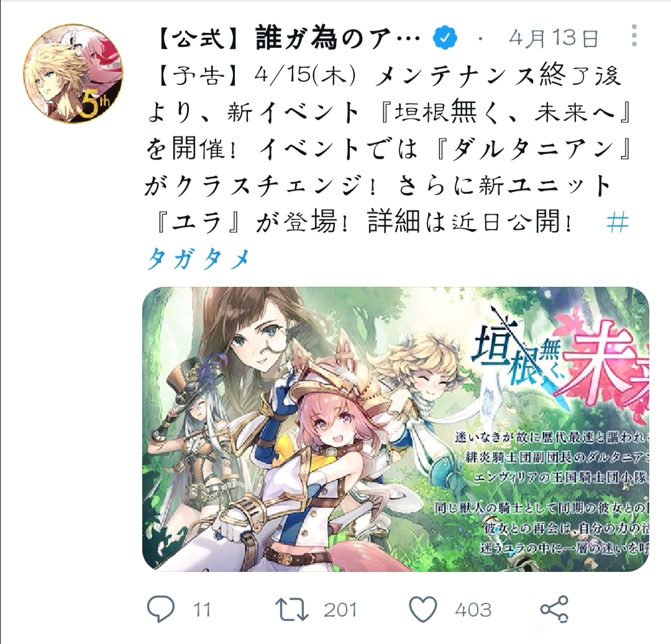
Task: Click the like count 403
Action: 473,610
